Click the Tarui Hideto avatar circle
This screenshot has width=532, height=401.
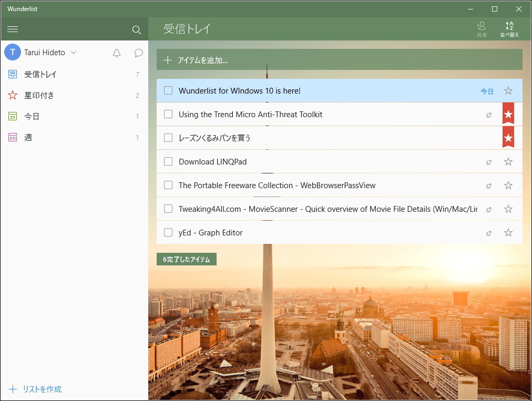click(x=13, y=52)
